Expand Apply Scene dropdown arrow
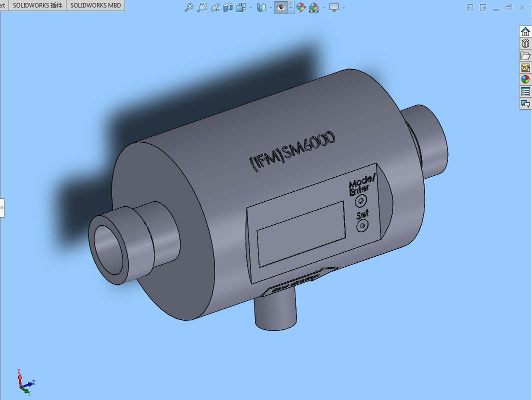 323,8
